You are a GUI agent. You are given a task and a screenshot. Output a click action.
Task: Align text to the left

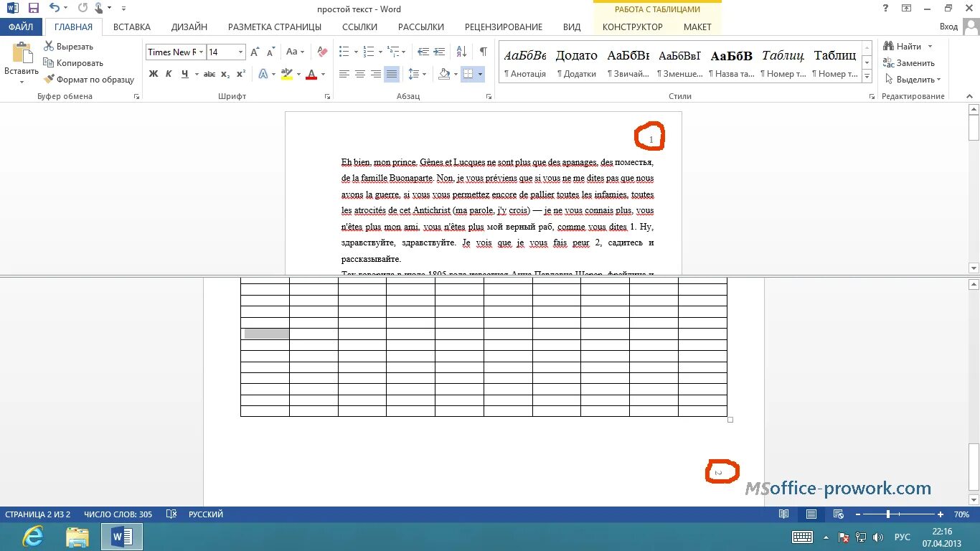tap(344, 74)
